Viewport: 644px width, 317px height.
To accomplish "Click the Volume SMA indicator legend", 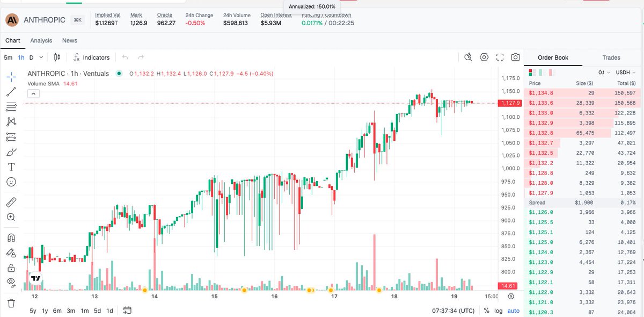I will pyautogui.click(x=53, y=83).
